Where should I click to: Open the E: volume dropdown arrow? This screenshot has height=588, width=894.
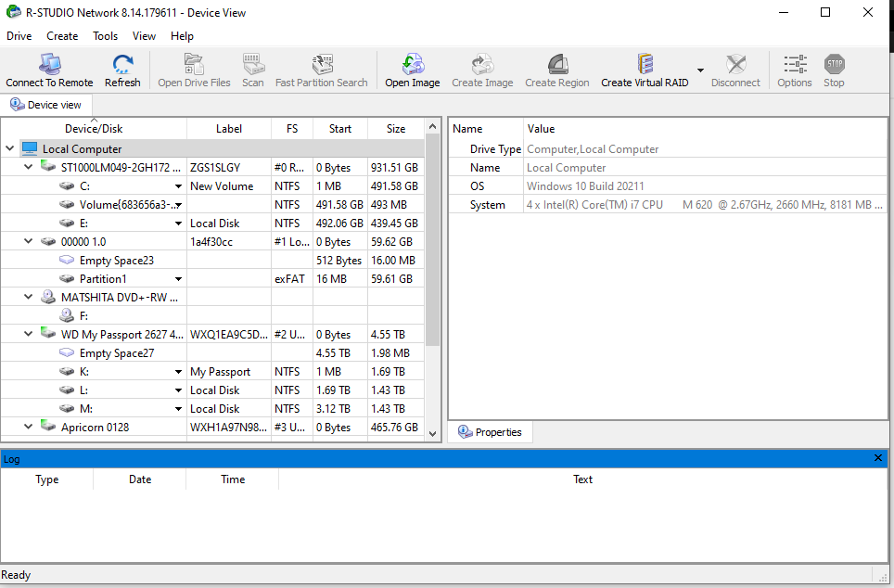pyautogui.click(x=178, y=224)
